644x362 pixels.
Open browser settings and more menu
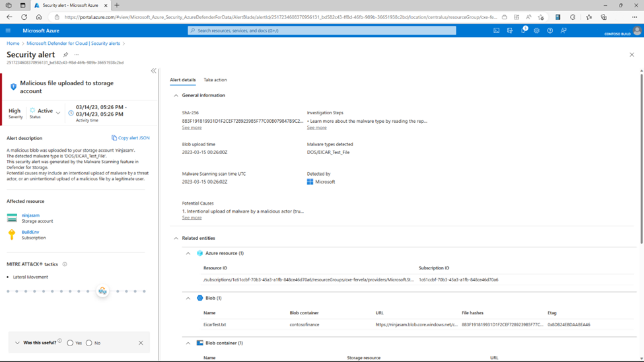[x=635, y=17]
